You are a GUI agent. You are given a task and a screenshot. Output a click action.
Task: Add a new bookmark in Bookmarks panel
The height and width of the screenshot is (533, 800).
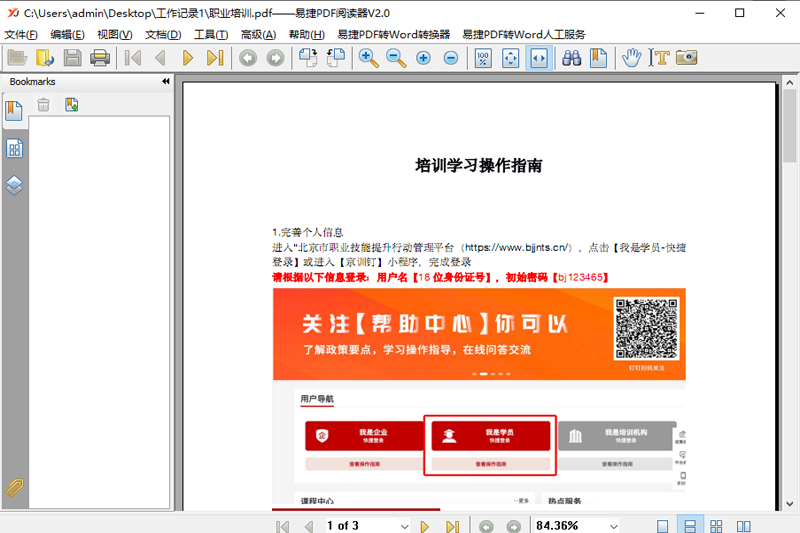71,105
